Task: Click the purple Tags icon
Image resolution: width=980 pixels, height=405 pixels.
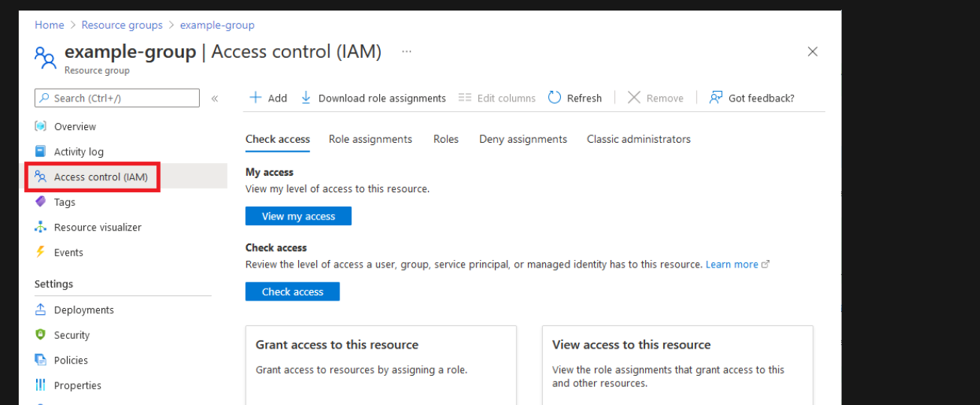Action: [x=41, y=201]
